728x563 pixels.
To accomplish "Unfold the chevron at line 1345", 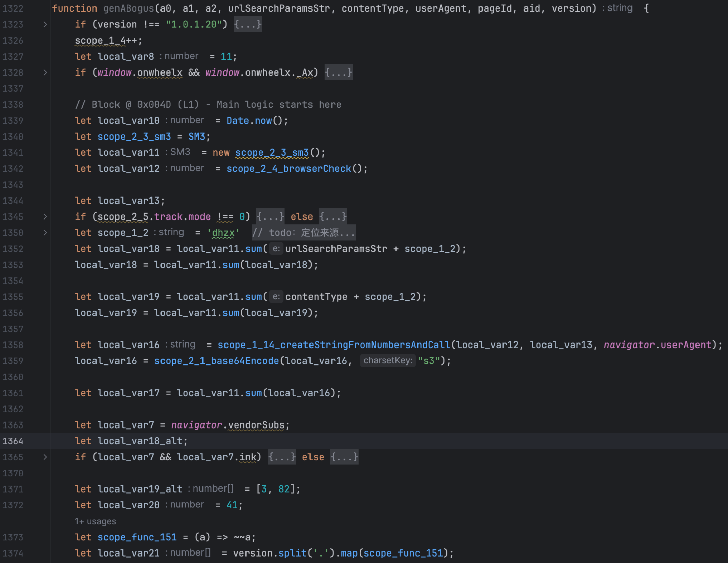I will [x=45, y=217].
